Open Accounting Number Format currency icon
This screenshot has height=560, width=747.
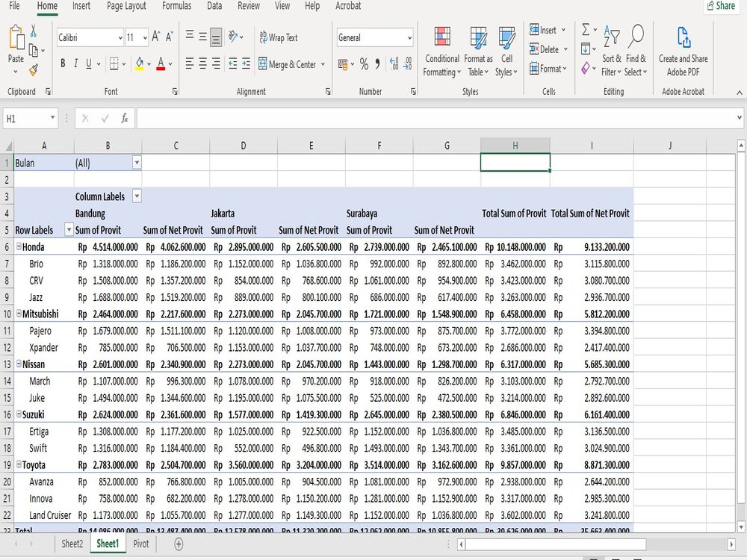tap(343, 63)
